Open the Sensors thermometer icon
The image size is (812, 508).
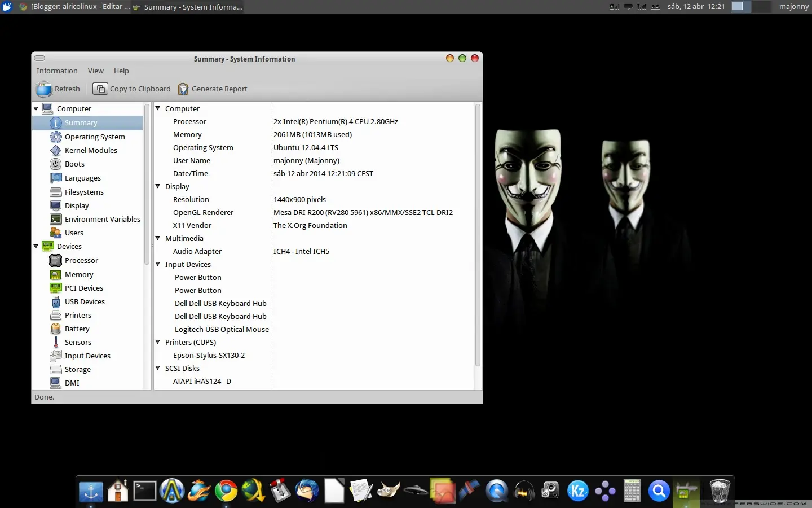pos(55,342)
